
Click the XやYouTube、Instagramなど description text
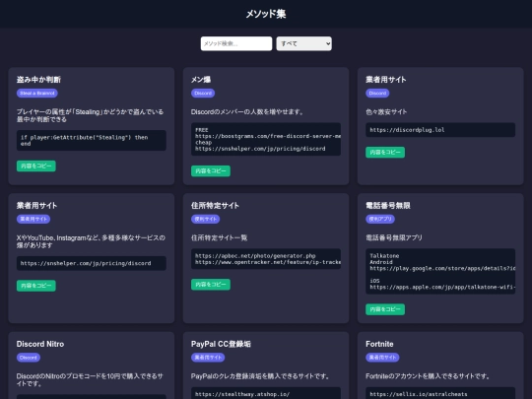tap(91, 241)
